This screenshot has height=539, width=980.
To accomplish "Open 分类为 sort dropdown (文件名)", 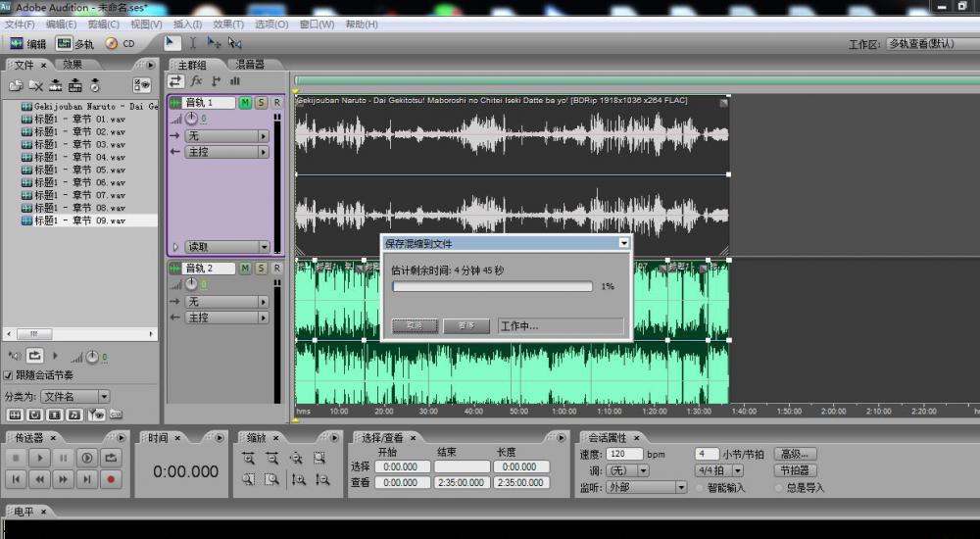I will point(75,397).
